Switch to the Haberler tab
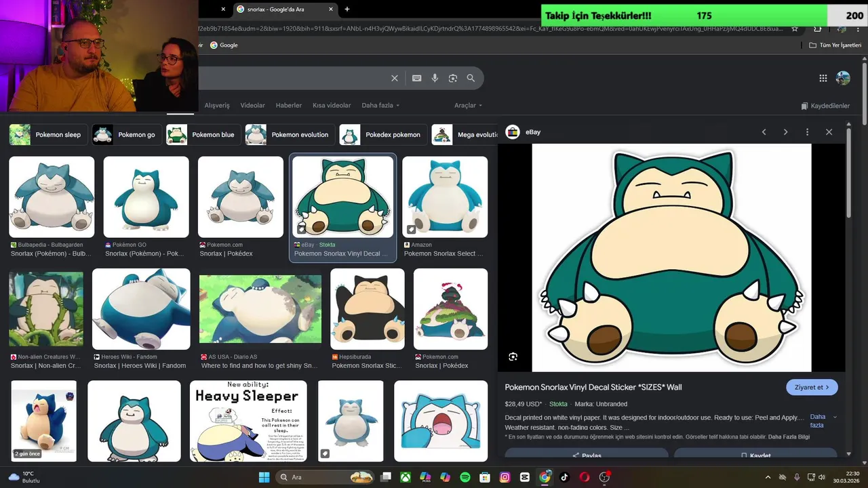 point(289,106)
